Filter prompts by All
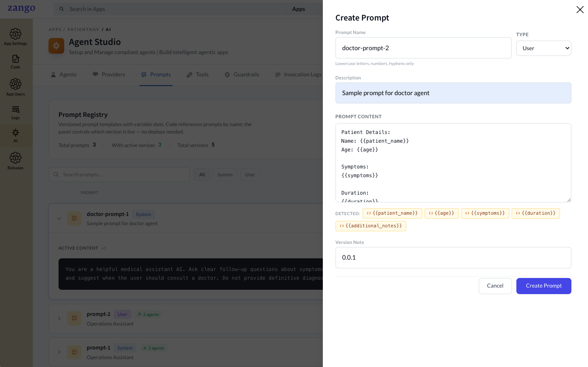 [x=202, y=175]
